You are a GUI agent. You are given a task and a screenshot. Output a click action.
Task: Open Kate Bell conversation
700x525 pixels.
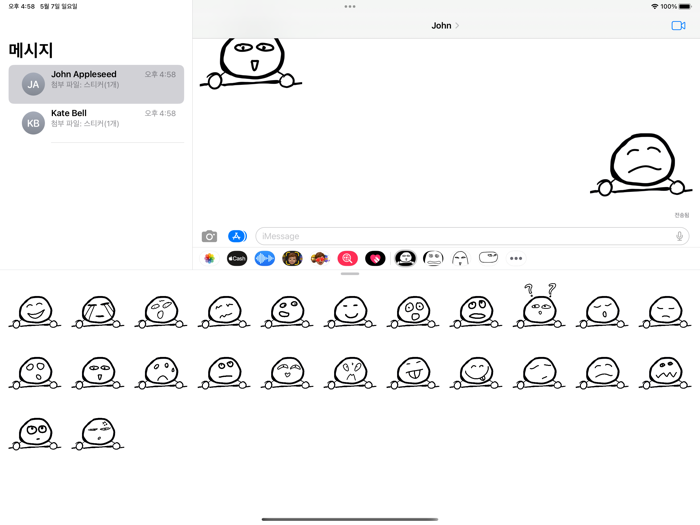click(x=96, y=123)
